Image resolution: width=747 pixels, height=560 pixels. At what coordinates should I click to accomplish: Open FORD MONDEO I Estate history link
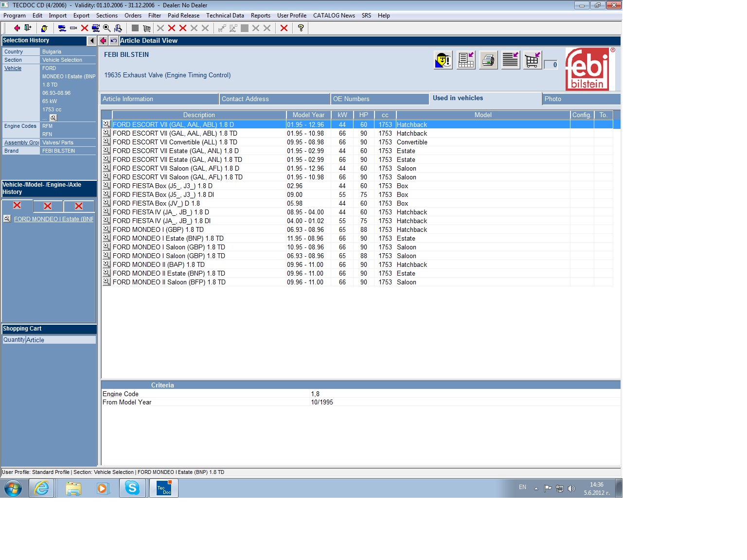point(53,219)
